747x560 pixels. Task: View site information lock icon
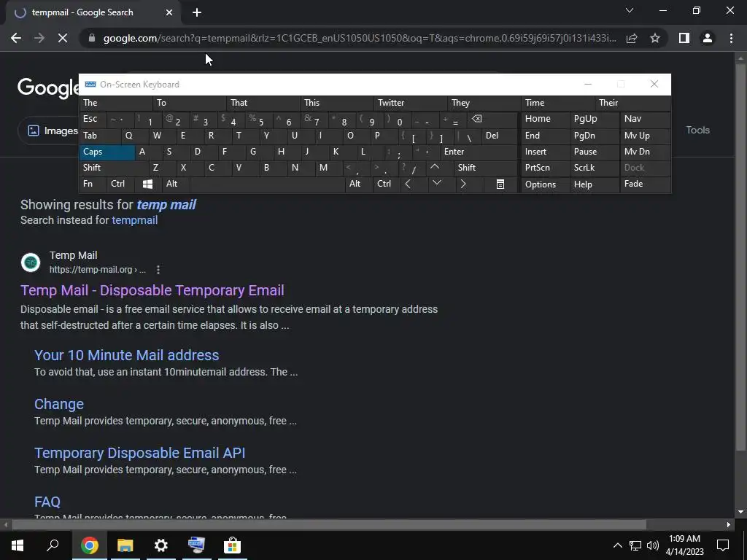coord(92,38)
